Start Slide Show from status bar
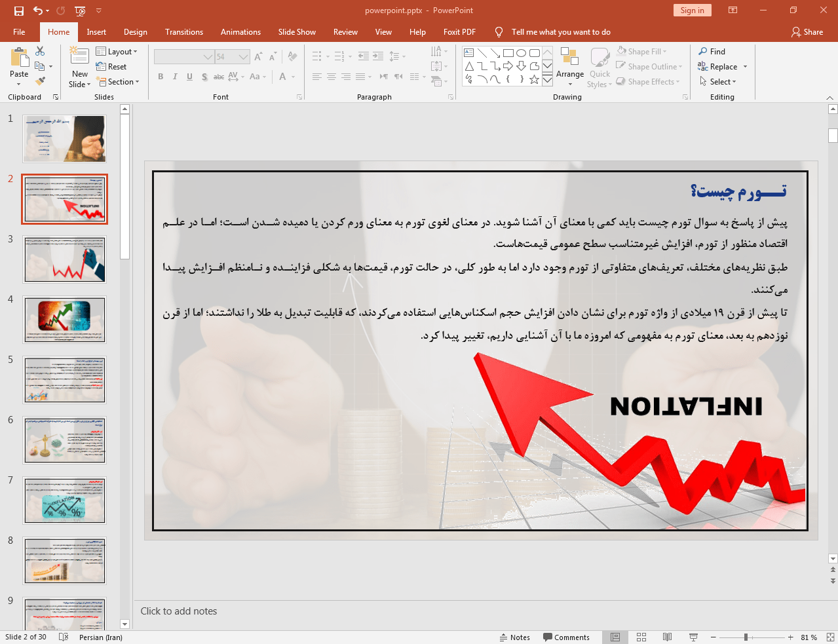Image resolution: width=838 pixels, height=644 pixels. click(694, 637)
